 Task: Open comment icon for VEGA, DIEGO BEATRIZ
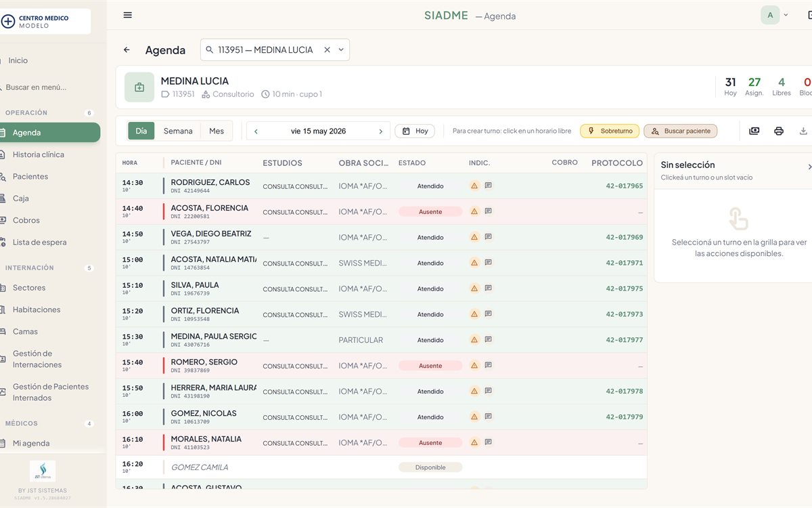pyautogui.click(x=488, y=237)
